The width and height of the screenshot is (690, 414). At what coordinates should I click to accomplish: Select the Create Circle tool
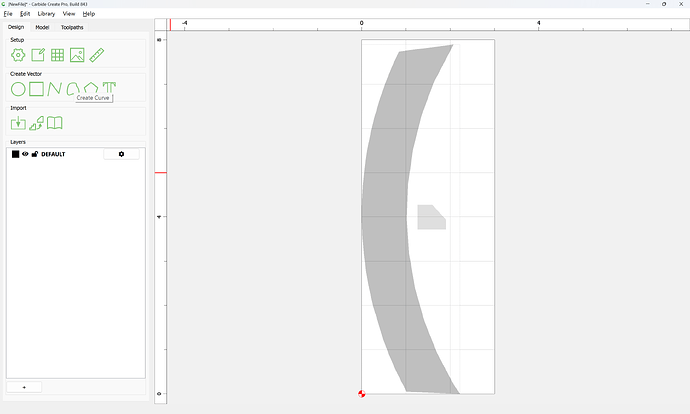(18, 89)
